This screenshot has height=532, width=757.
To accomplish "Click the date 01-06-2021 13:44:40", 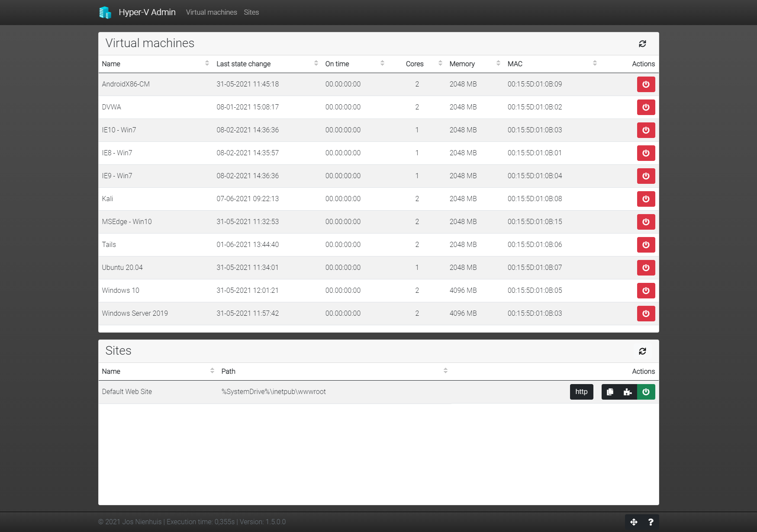I will pyautogui.click(x=248, y=245).
